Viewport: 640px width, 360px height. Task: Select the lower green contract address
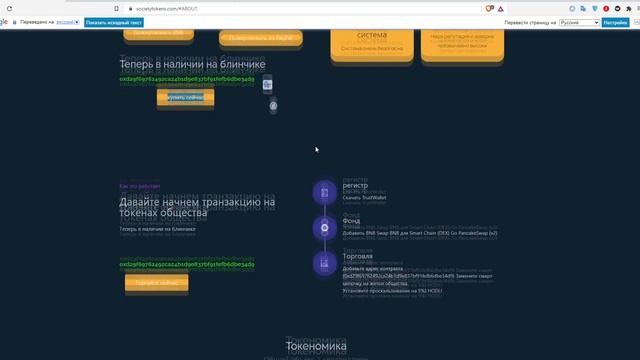(x=187, y=264)
